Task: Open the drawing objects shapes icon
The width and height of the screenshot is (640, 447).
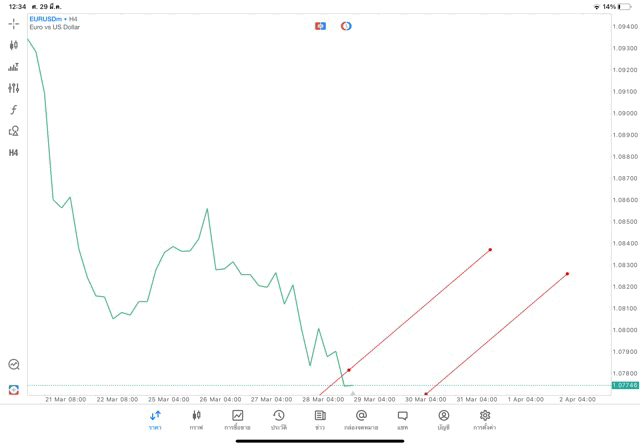Action: [14, 131]
